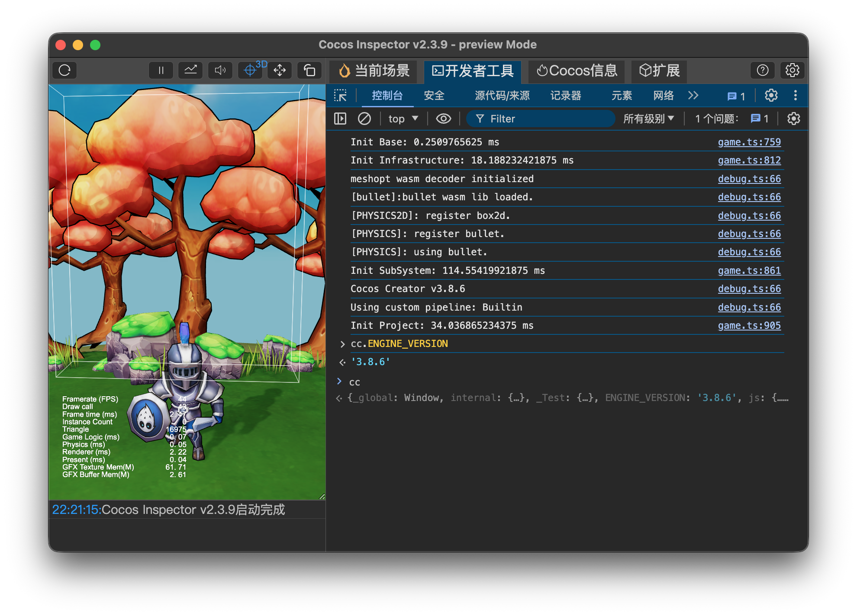Click the Using custom pipeline: Builtin message
The image size is (857, 616).
point(436,308)
